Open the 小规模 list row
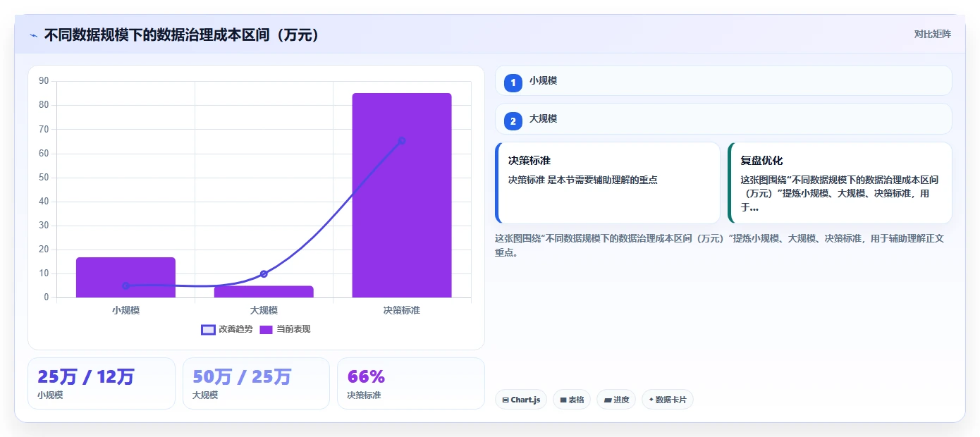Image resolution: width=980 pixels, height=437 pixels. coord(723,80)
